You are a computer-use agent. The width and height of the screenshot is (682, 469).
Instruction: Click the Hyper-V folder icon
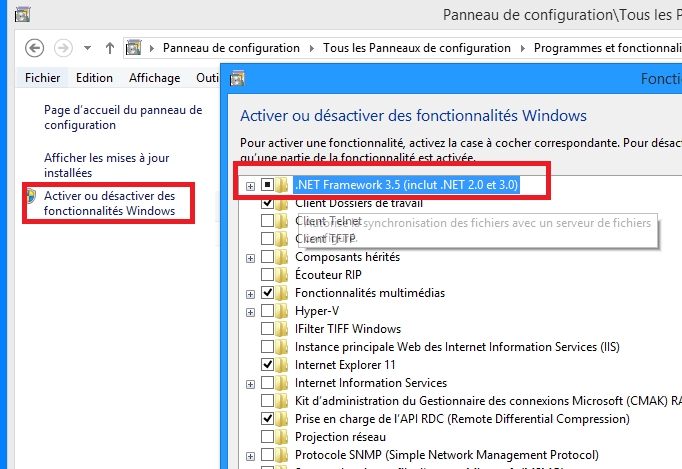[x=283, y=311]
